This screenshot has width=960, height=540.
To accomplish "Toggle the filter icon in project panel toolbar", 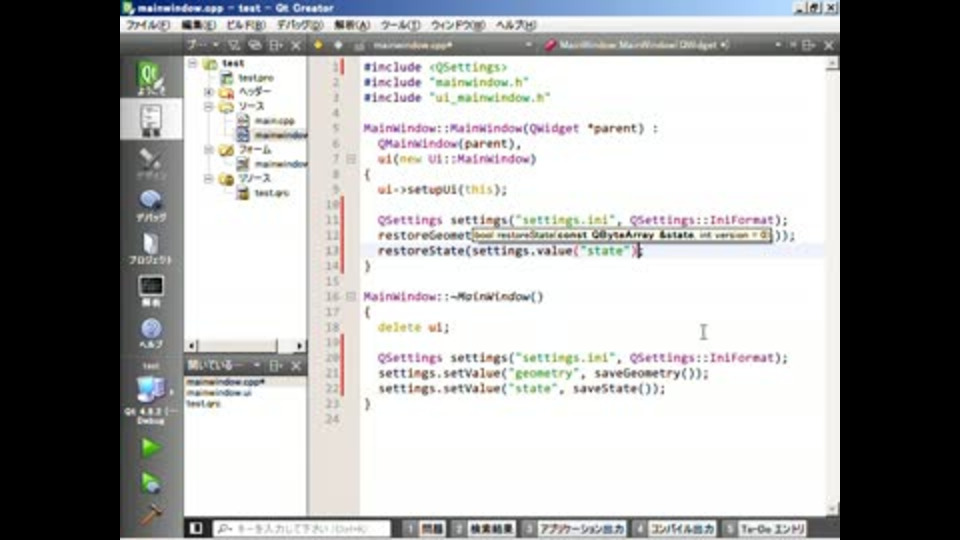I will pos(233,45).
